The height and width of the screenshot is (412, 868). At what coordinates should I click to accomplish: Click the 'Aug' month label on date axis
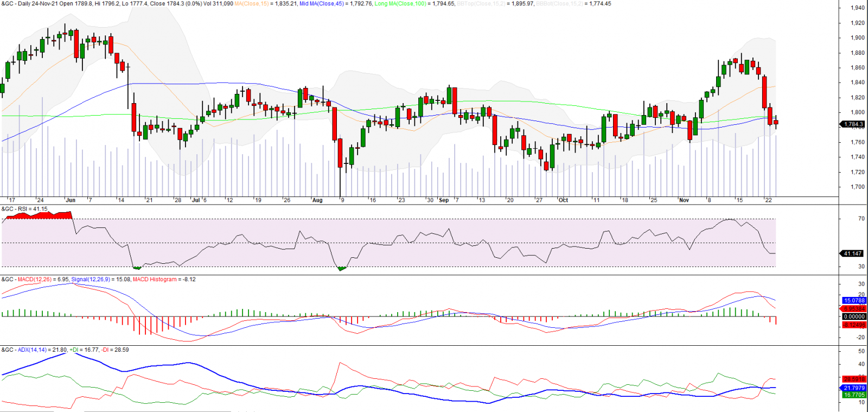point(317,200)
